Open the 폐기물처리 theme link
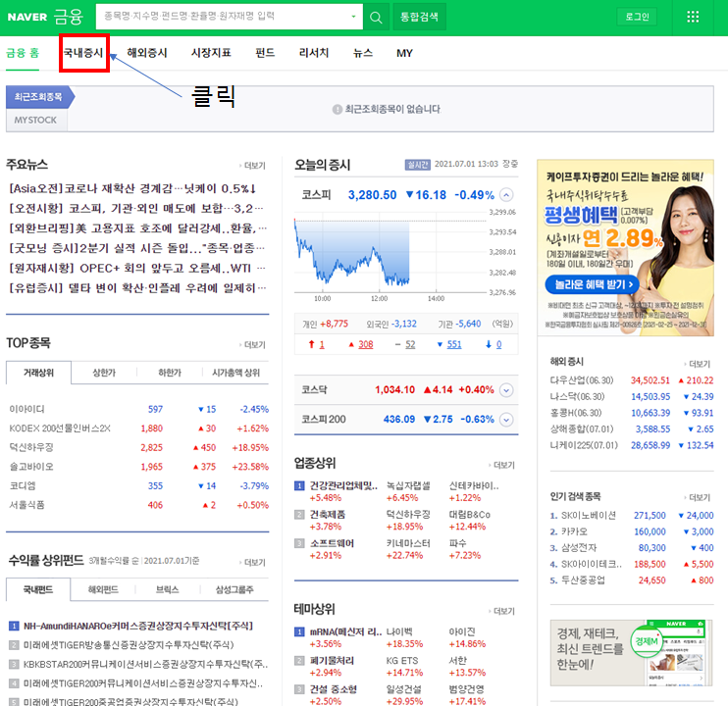 (x=332, y=661)
